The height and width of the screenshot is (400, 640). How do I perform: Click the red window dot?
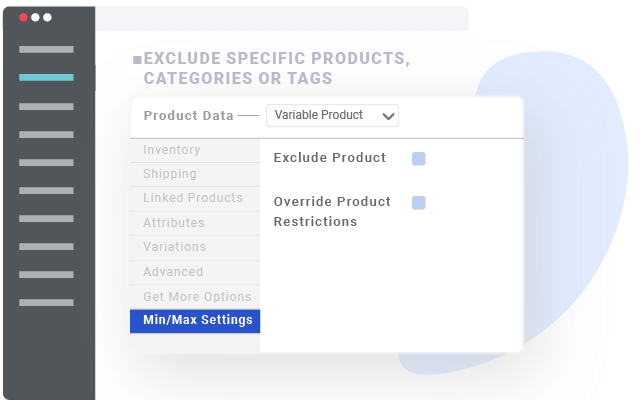click(x=24, y=17)
